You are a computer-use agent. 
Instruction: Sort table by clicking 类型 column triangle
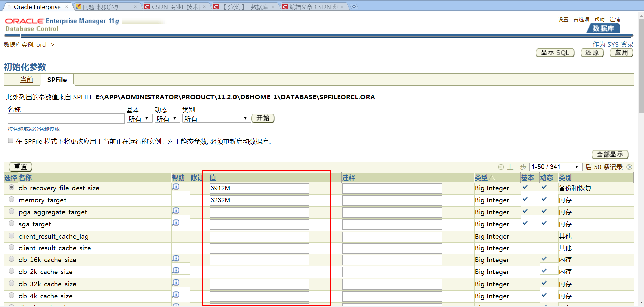pos(492,177)
